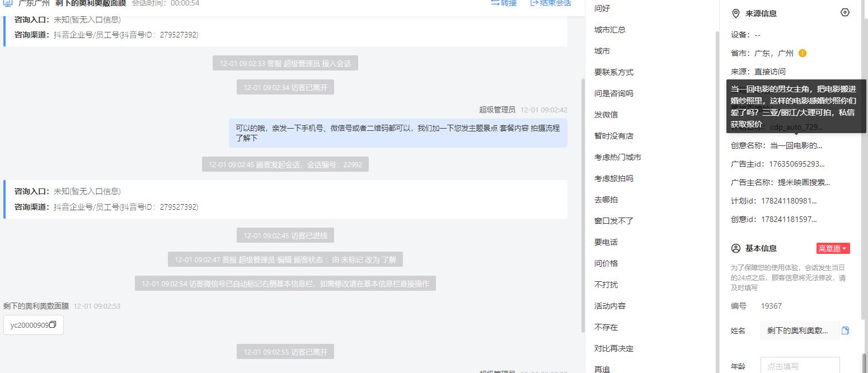Click the location pin icon by 来源信息
Viewport: 868px width, 373px height.
pos(736,13)
